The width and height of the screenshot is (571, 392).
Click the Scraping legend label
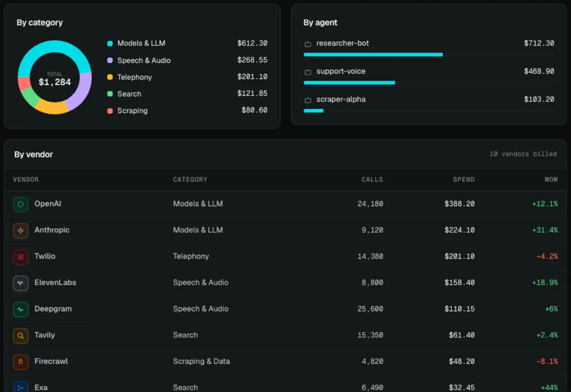[x=132, y=111]
